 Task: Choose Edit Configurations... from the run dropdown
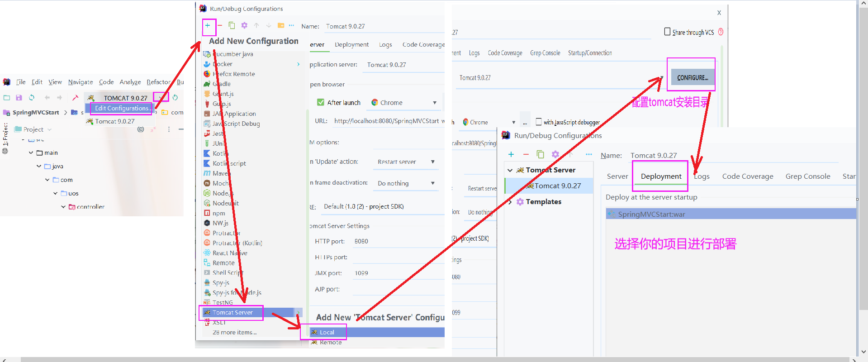click(122, 108)
